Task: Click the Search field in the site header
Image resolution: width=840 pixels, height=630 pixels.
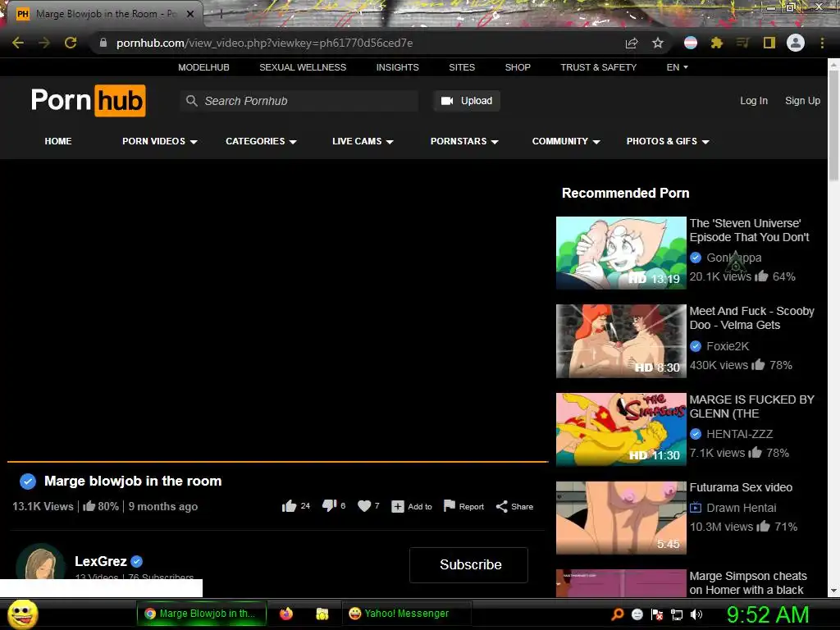Action: (299, 101)
